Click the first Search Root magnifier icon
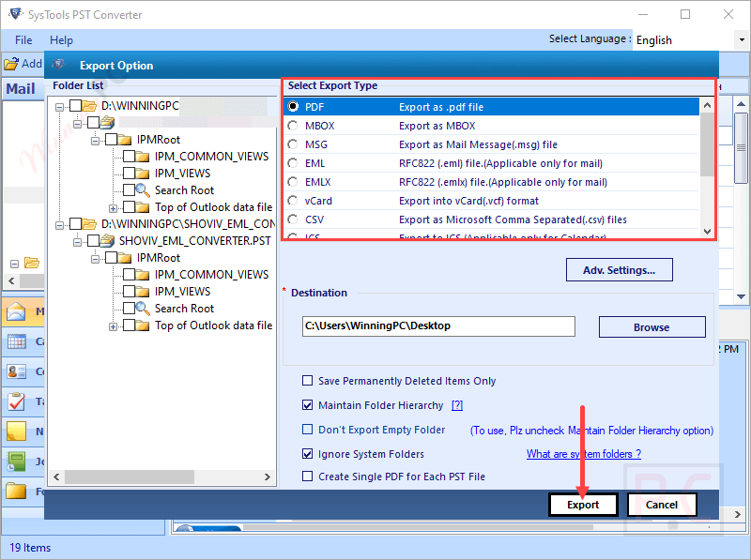The height and width of the screenshot is (560, 751). (x=143, y=190)
